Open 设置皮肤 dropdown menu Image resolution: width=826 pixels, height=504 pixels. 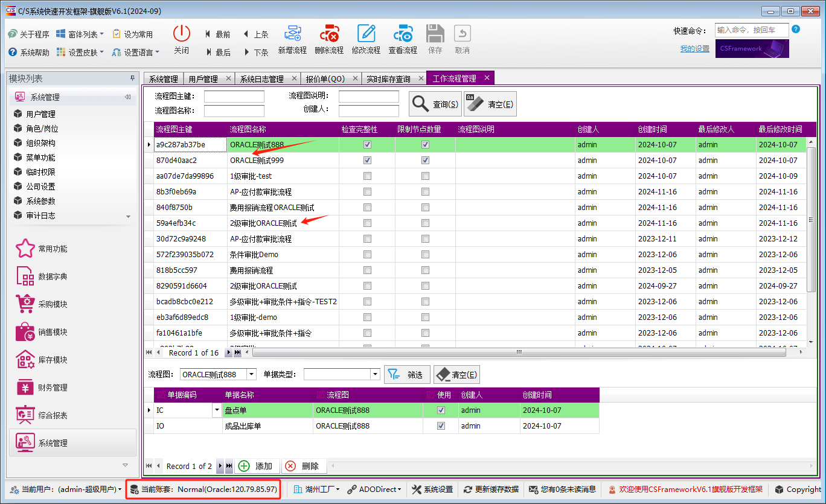pyautogui.click(x=80, y=53)
